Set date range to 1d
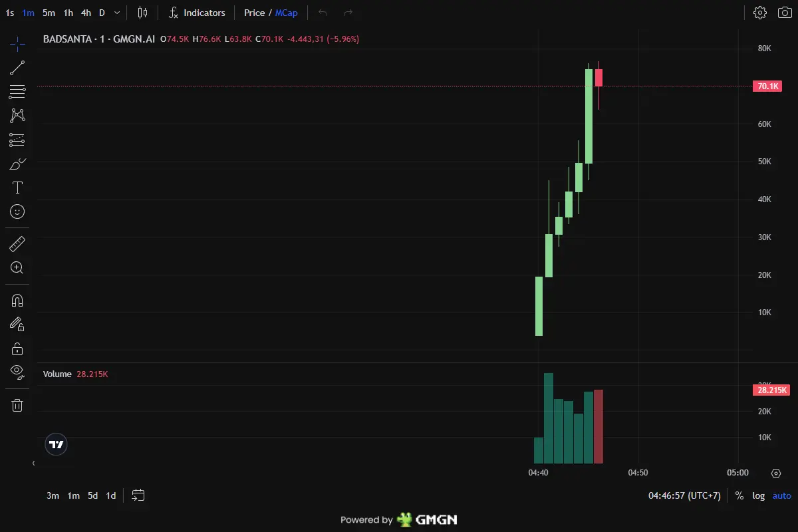Viewport: 798px width, 532px height. click(111, 495)
